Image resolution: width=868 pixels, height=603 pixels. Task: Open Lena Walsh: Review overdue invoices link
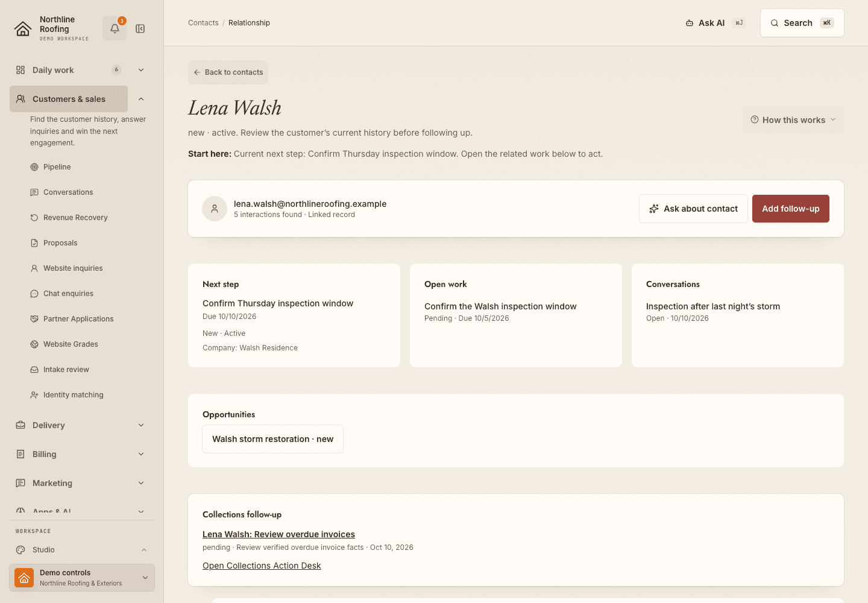click(x=278, y=534)
